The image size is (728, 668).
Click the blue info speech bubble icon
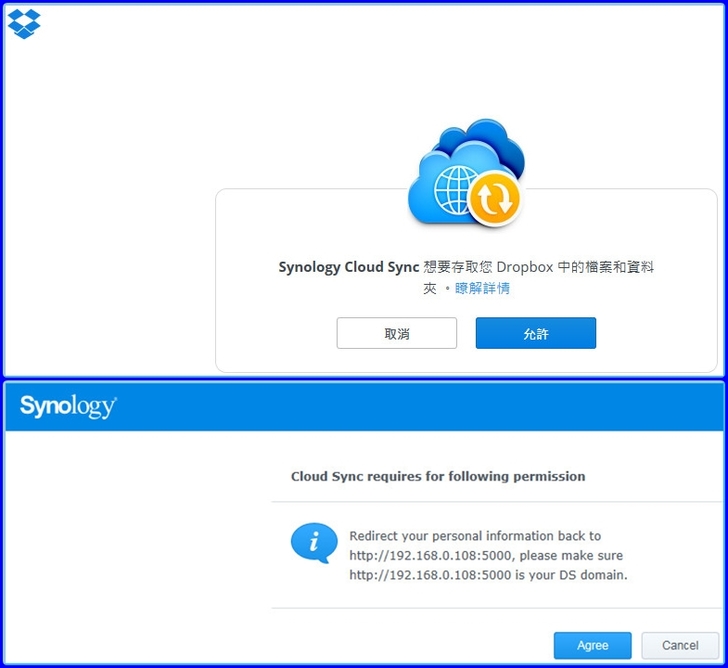(x=314, y=543)
